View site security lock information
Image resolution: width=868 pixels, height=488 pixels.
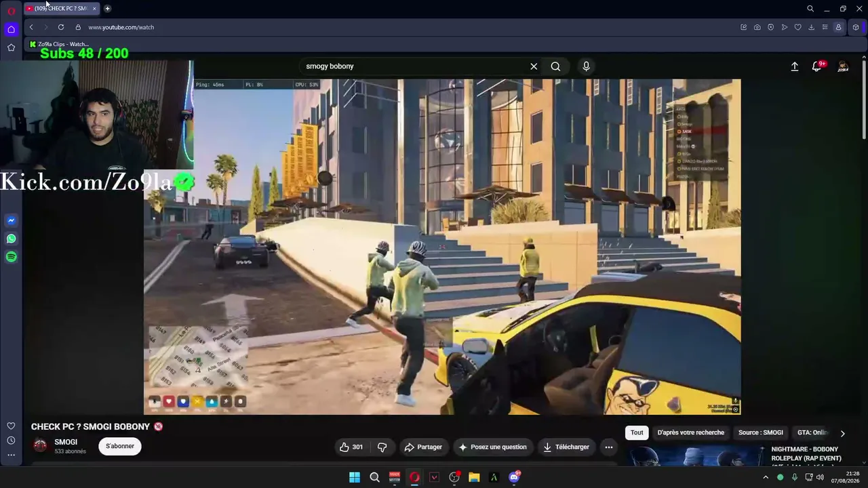point(78,27)
